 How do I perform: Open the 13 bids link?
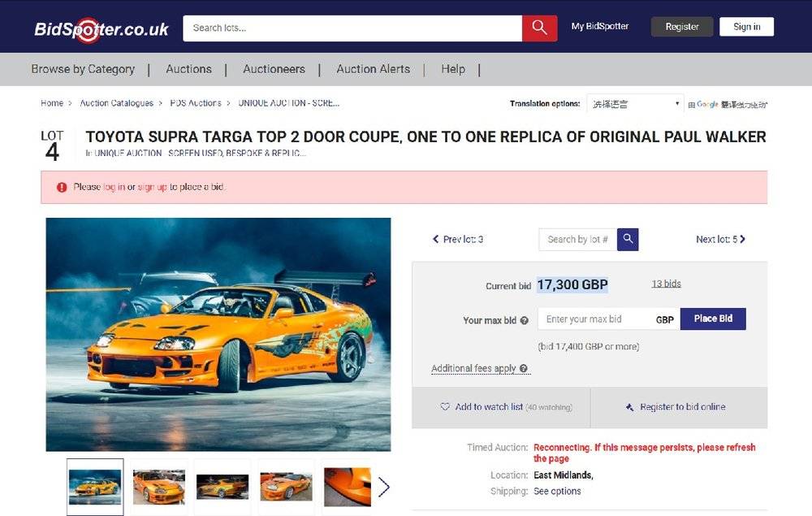click(666, 284)
